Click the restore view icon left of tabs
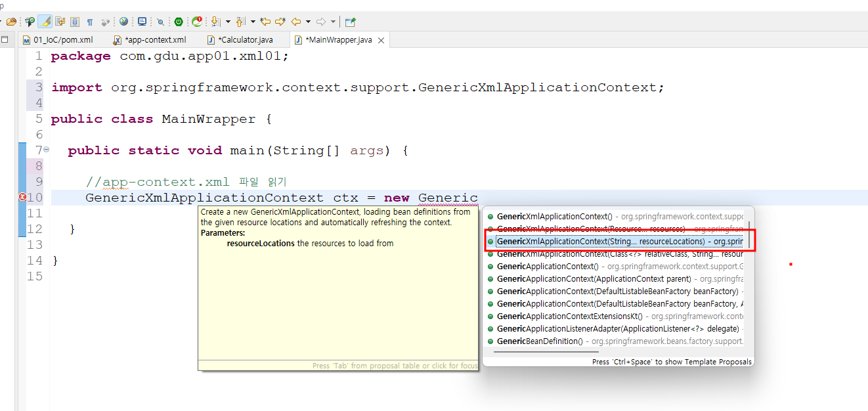Screen dimensions: 868x411 5,39
